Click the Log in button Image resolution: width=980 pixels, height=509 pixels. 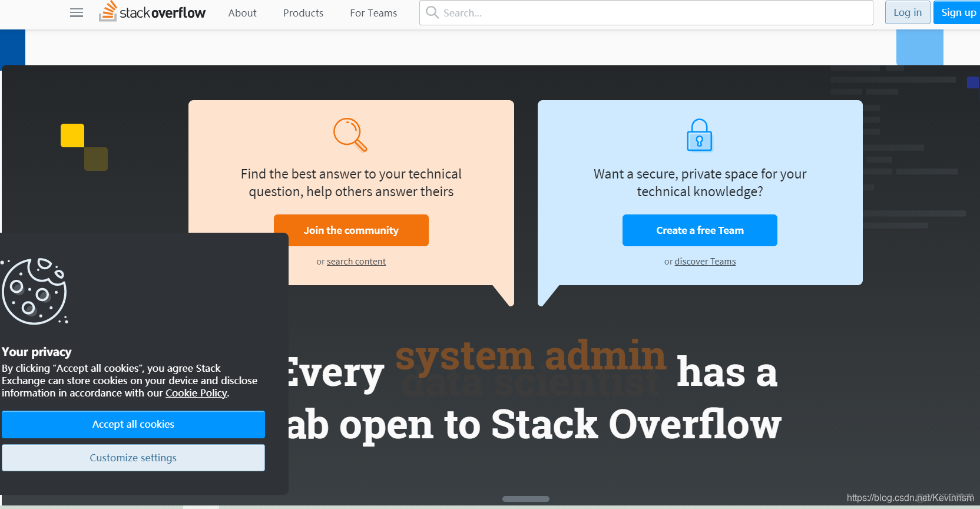click(x=908, y=12)
